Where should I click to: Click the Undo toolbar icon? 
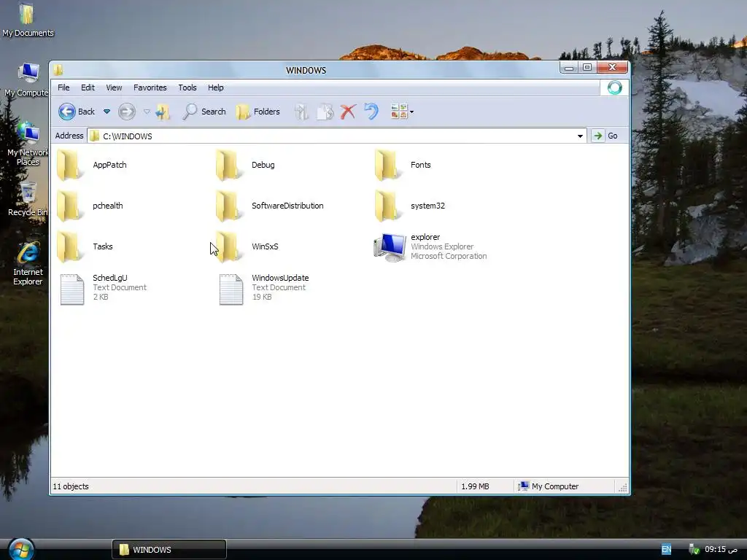pyautogui.click(x=371, y=112)
